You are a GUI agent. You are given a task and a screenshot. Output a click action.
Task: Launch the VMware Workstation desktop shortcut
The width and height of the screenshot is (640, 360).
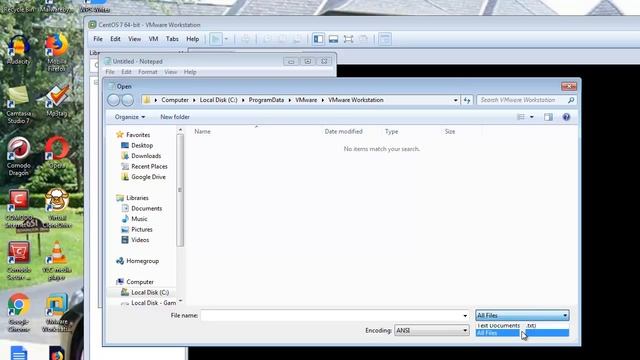click(x=57, y=313)
